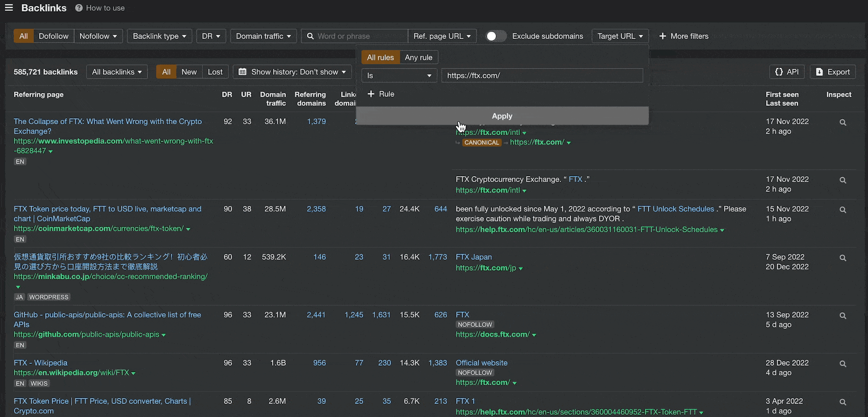The height and width of the screenshot is (417, 868).
Task: Switch rule matching to Any rule
Action: click(x=418, y=57)
